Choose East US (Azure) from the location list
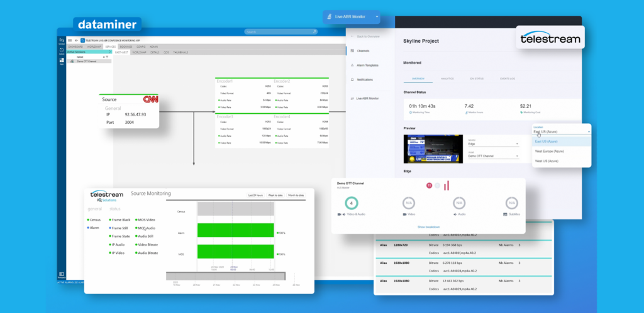Viewport: 644px width, 313px height. point(562,141)
